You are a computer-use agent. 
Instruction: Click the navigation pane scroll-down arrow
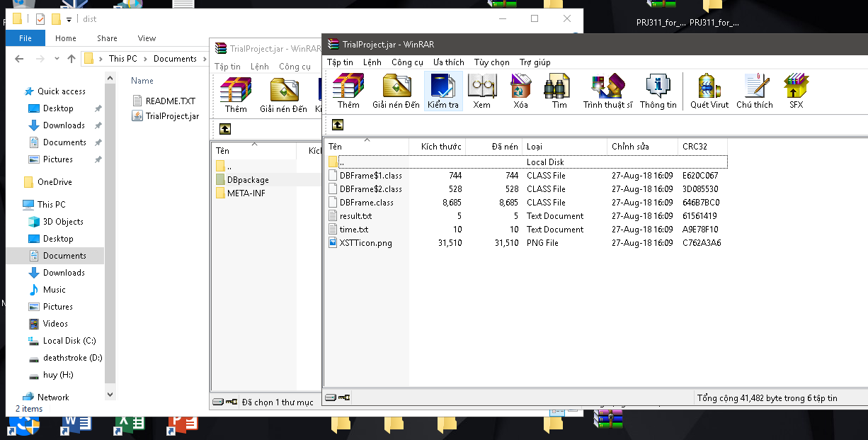(x=110, y=394)
